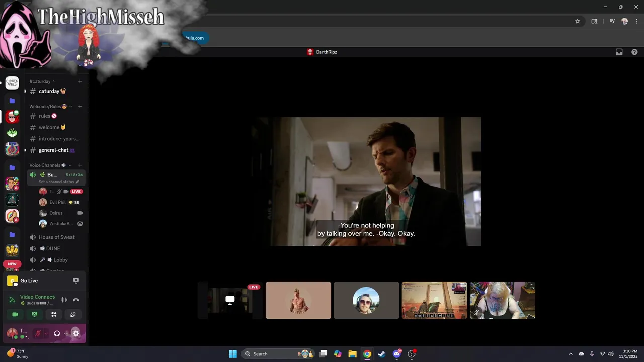Open the introduce-yours... channel
This screenshot has width=644, height=362.
[55, 138]
